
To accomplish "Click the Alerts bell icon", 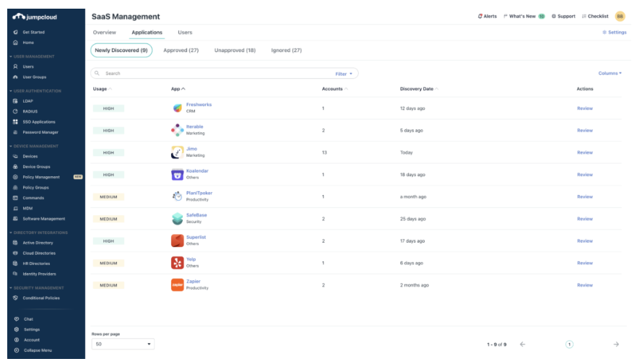I will pos(480,16).
